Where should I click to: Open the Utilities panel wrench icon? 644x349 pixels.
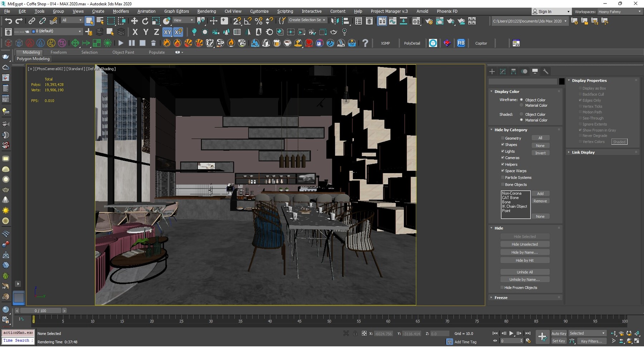tap(546, 71)
